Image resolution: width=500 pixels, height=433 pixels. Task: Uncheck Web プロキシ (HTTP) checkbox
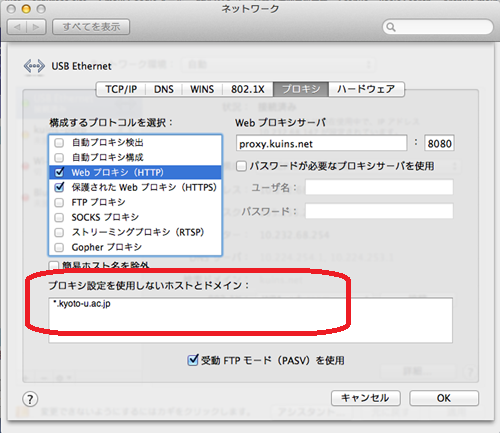(x=59, y=172)
